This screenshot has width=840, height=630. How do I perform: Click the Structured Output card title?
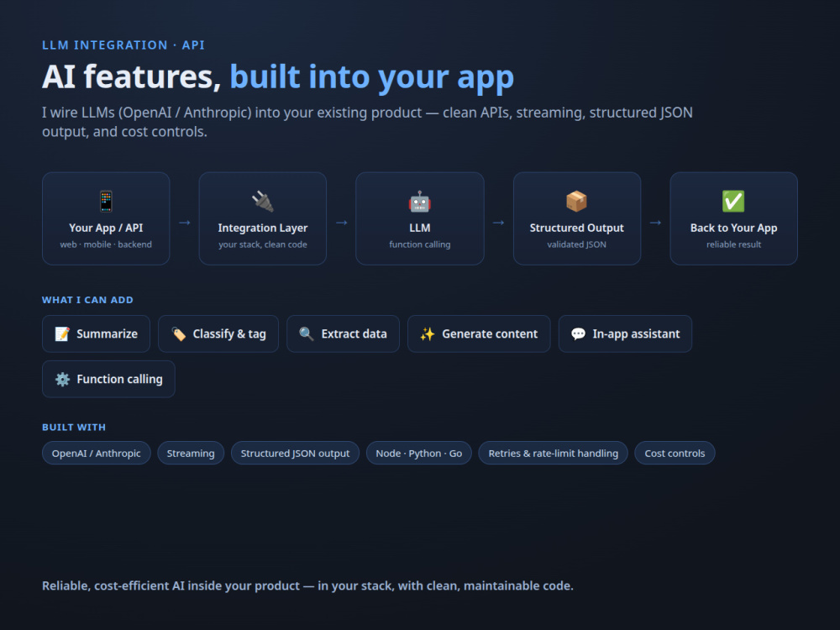(x=576, y=228)
